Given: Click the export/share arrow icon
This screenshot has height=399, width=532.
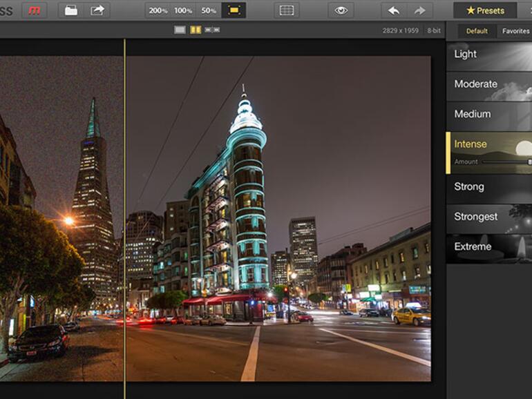Looking at the screenshot, I should point(97,10).
